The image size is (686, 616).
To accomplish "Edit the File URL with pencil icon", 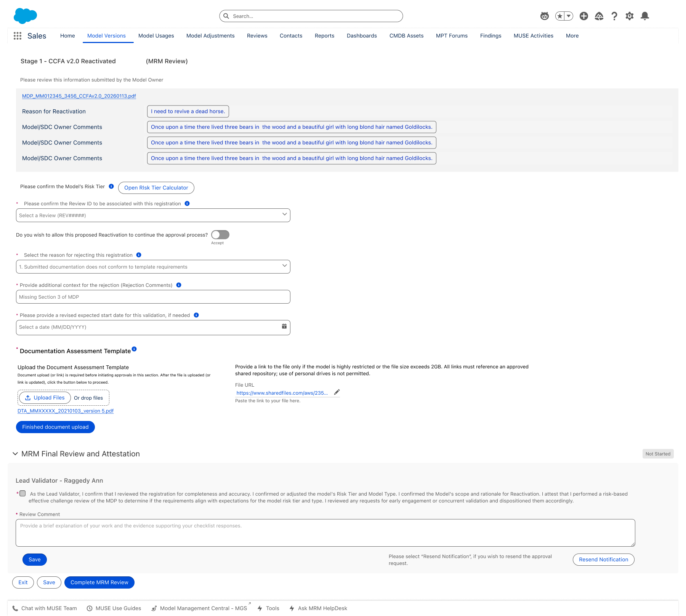I will click(337, 392).
